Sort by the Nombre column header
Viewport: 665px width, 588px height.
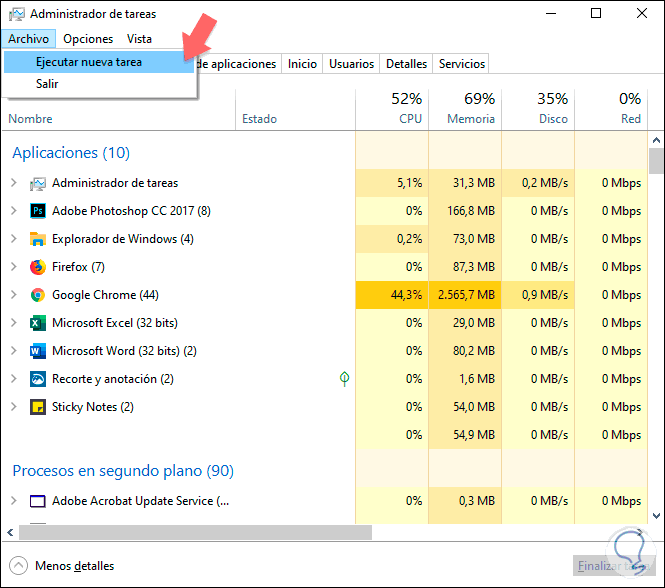pyautogui.click(x=31, y=119)
